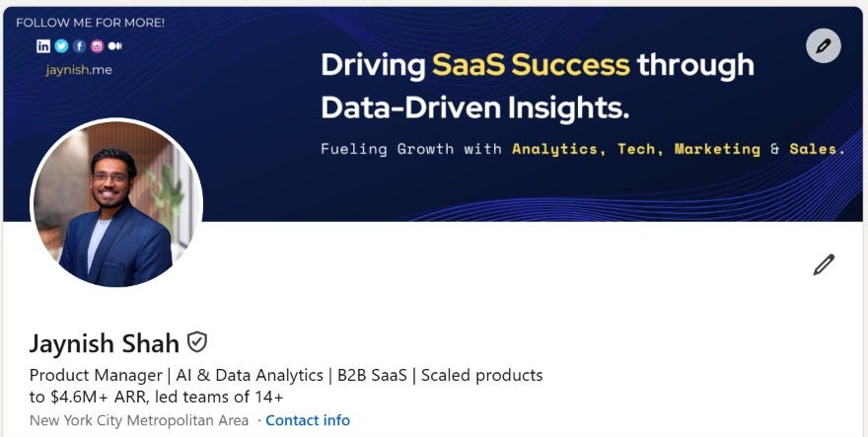
Task: Click the name Jaynish Shah
Action: pyautogui.click(x=105, y=343)
